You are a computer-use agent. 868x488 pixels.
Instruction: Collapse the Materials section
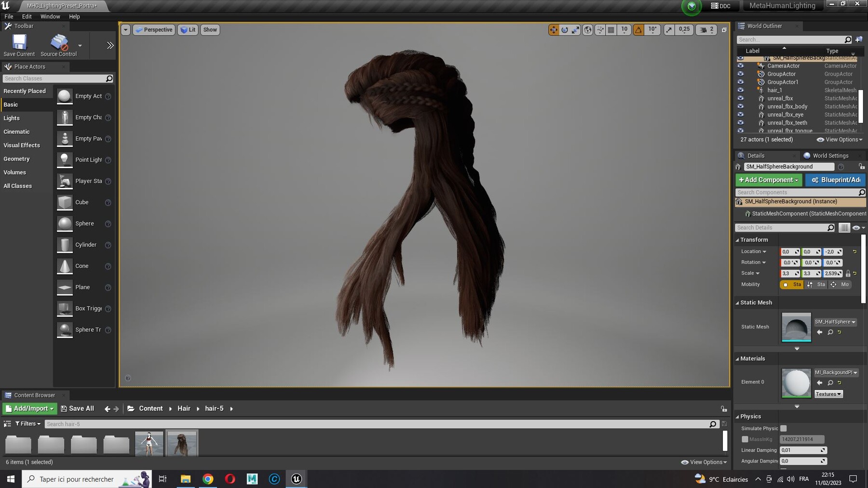click(x=737, y=359)
